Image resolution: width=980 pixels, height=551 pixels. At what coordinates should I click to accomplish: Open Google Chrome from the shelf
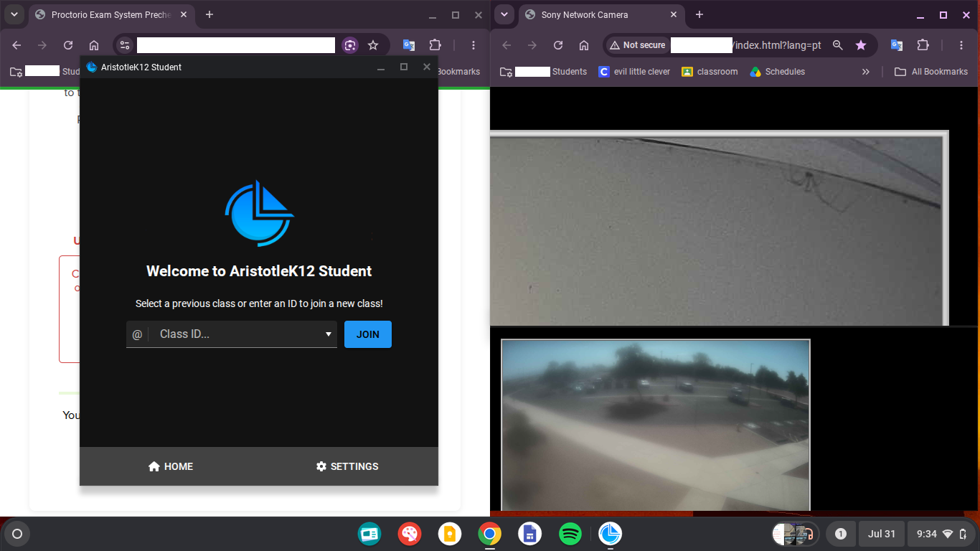[490, 534]
